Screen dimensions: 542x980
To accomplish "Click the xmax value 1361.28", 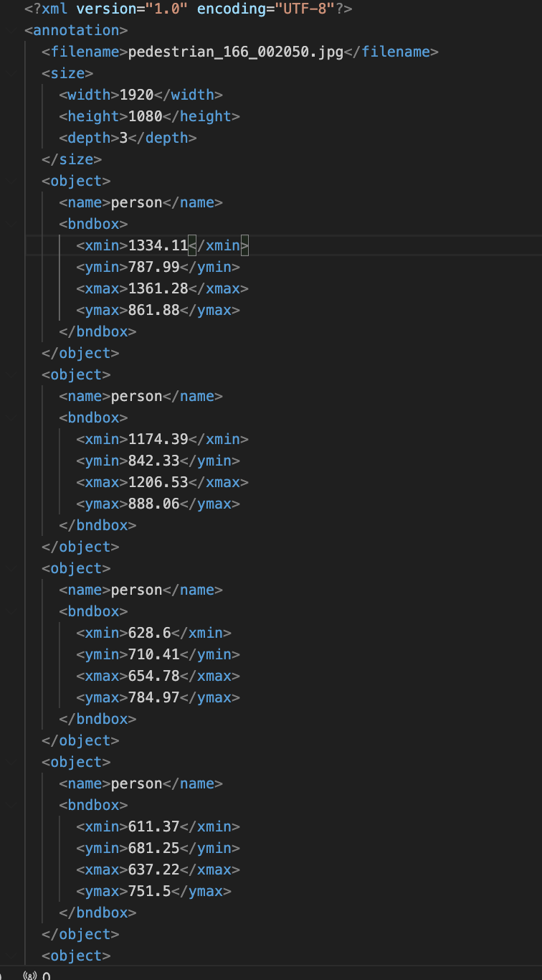I will coord(158,288).
